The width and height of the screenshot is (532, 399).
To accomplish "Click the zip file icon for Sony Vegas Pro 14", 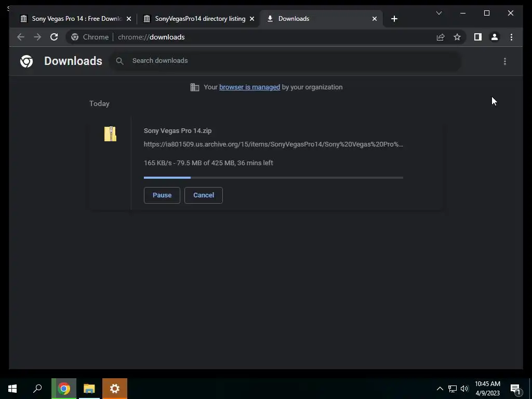I will [110, 134].
